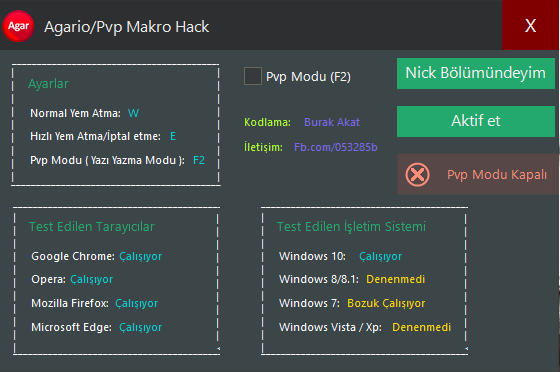Close the window with the X button
The height and width of the screenshot is (372, 560).
coord(530,25)
